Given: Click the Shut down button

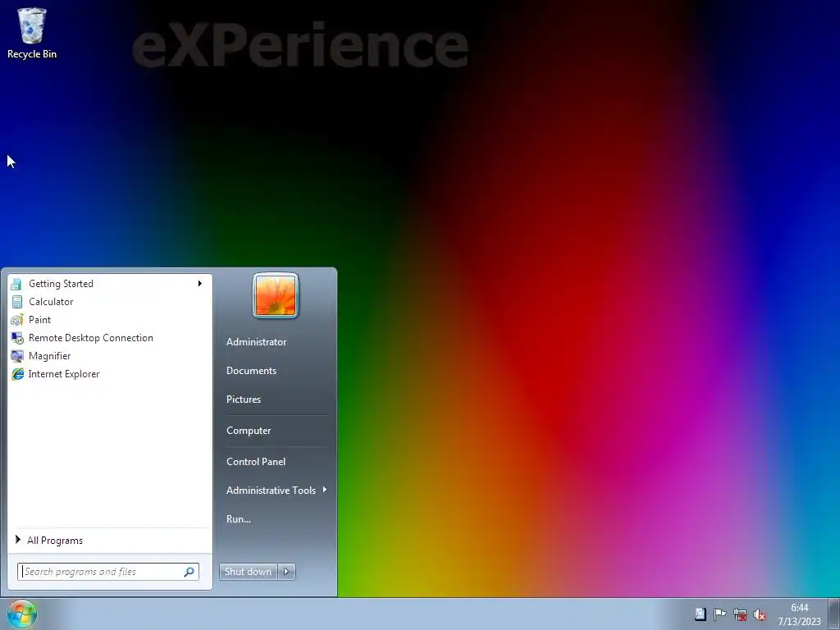Looking at the screenshot, I should point(249,572).
